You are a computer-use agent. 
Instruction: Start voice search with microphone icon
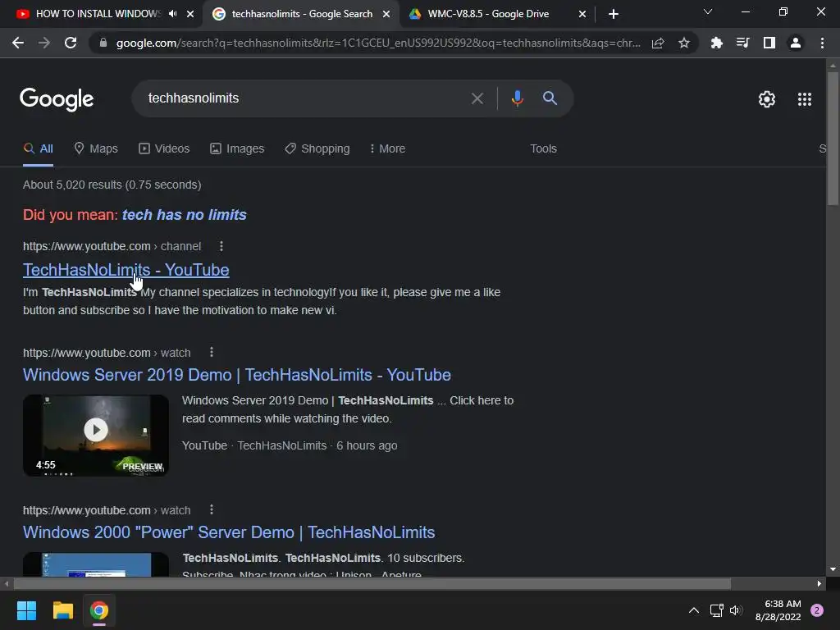pyautogui.click(x=517, y=98)
